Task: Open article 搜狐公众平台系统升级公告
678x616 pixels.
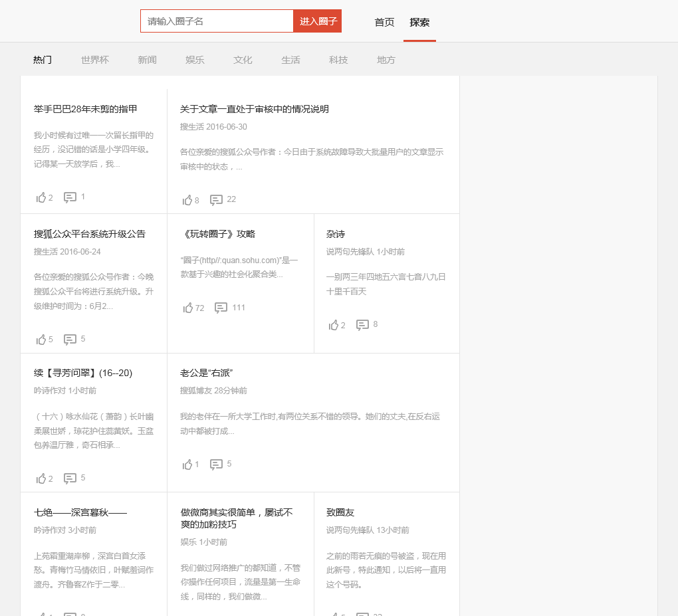Action: tap(90, 235)
